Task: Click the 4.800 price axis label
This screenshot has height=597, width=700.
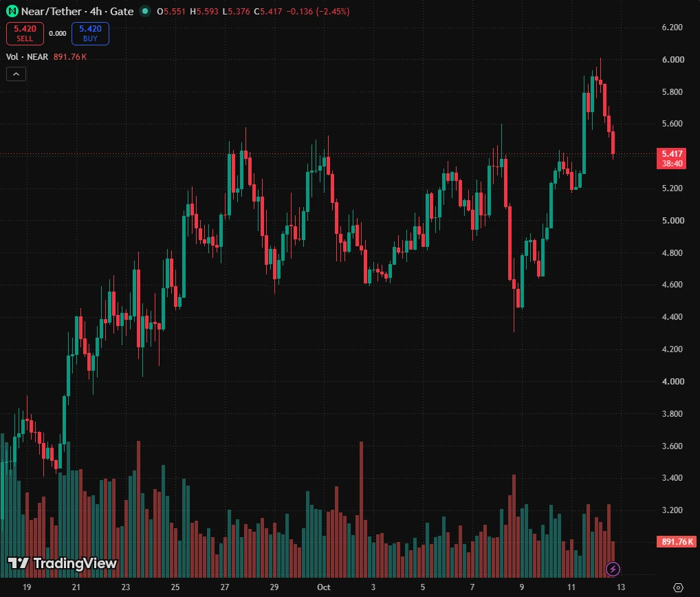Action: pos(672,252)
